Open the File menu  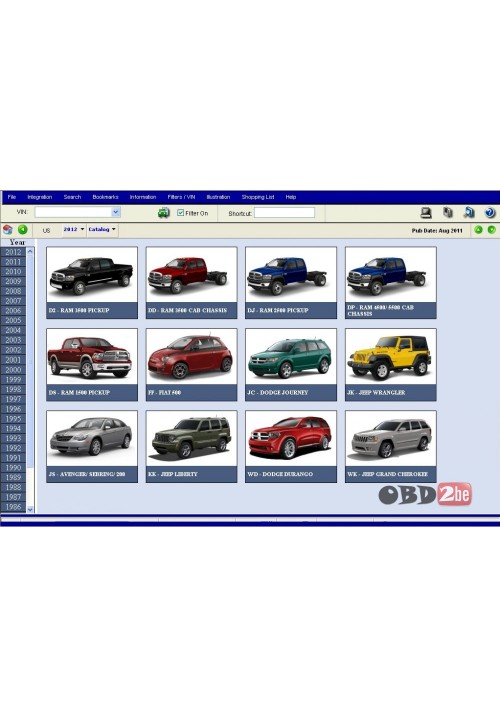[12, 197]
